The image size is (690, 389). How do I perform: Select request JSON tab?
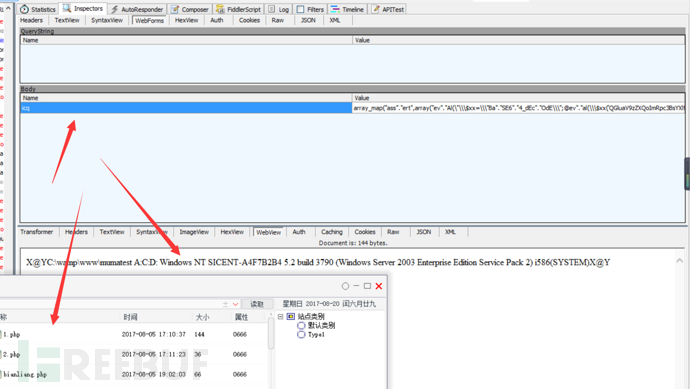308,20
